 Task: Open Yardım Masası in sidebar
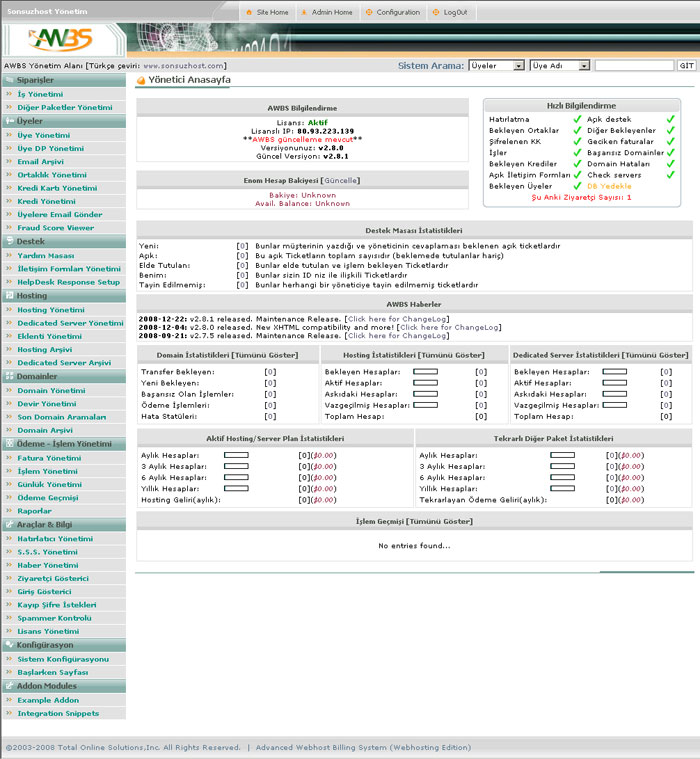[x=46, y=256]
